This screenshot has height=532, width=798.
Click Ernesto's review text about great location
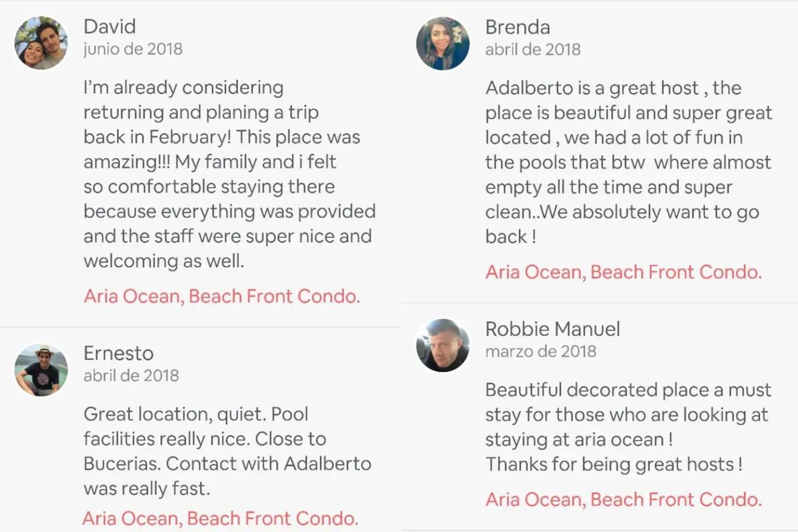[x=227, y=451]
